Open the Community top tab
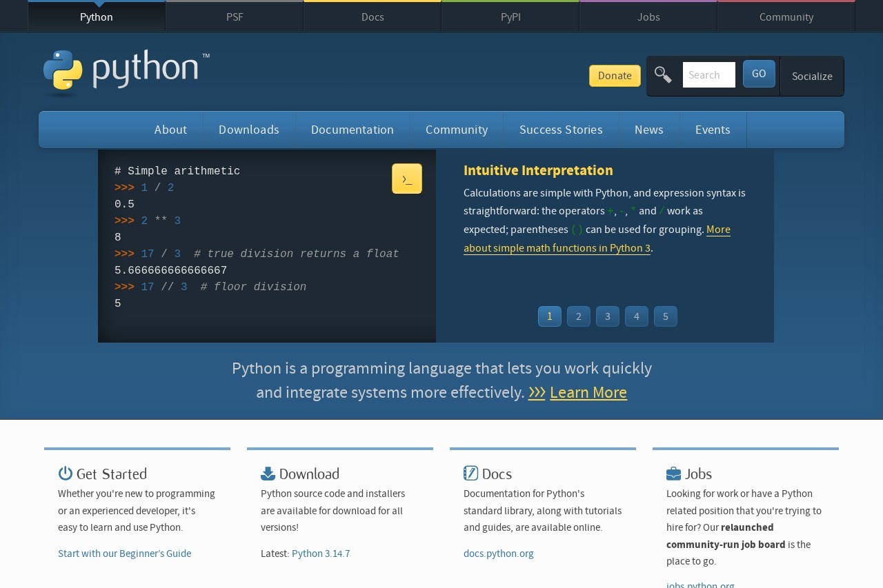The height and width of the screenshot is (588, 883). 786,17
